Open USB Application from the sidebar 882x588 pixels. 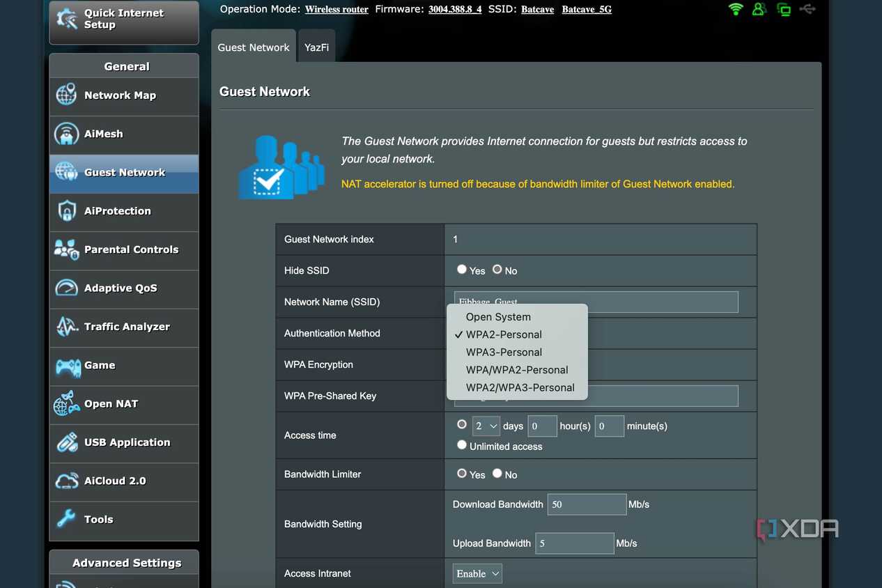click(x=124, y=443)
